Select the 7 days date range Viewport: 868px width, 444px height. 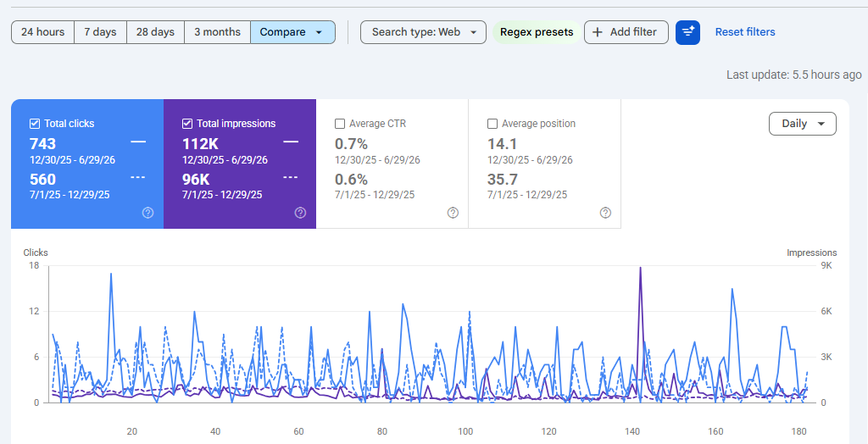(x=100, y=32)
